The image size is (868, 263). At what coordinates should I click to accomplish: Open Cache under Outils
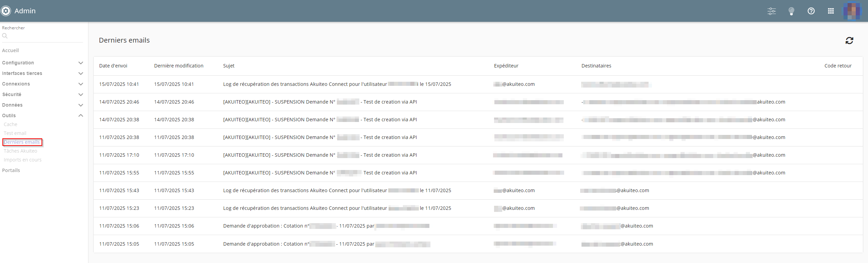coord(11,124)
